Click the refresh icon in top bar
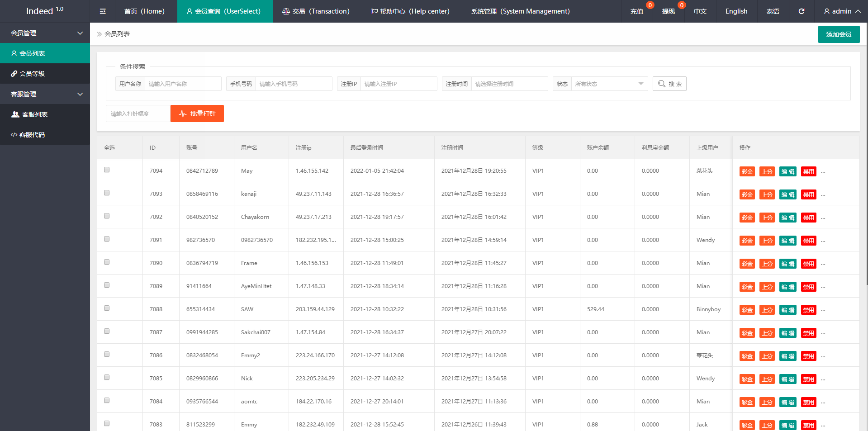Viewport: 868px width, 431px height. point(801,11)
